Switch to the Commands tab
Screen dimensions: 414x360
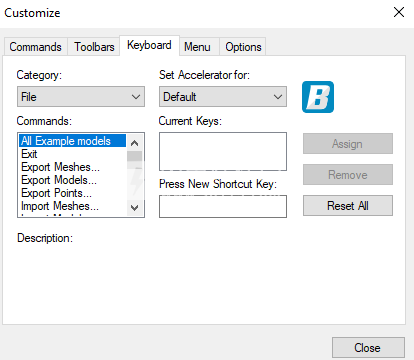36,47
